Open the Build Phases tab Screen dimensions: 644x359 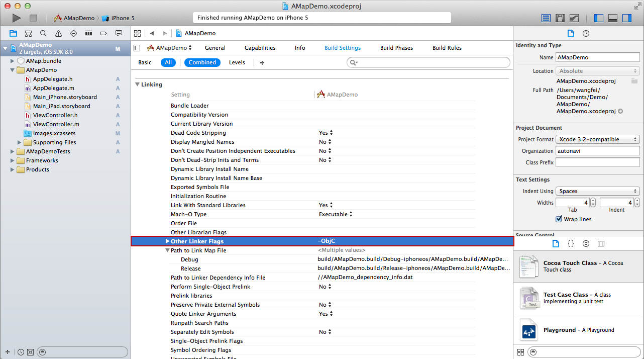point(396,48)
